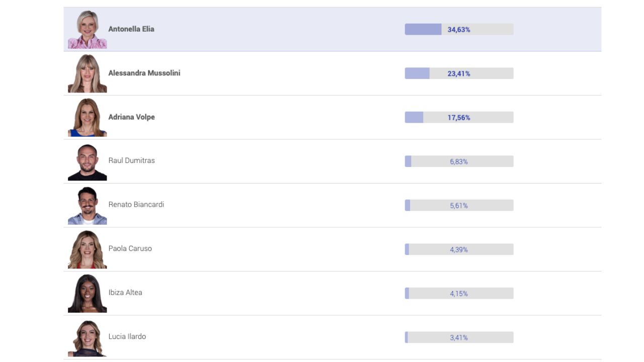Image resolution: width=644 pixels, height=362 pixels.
Task: Select the Alessandra Mussolini name label
Action: point(144,73)
